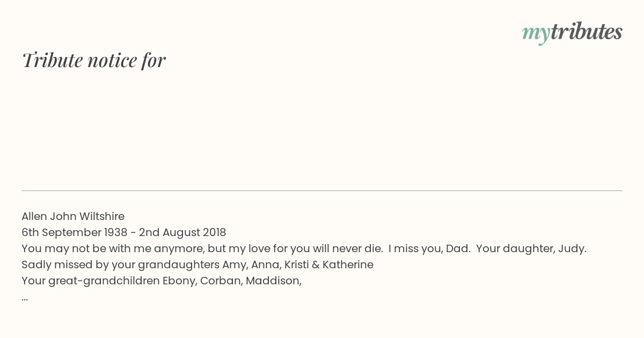The image size is (644, 338).
Task: Click the line beginning "You may not be with me"
Action: tap(304, 248)
